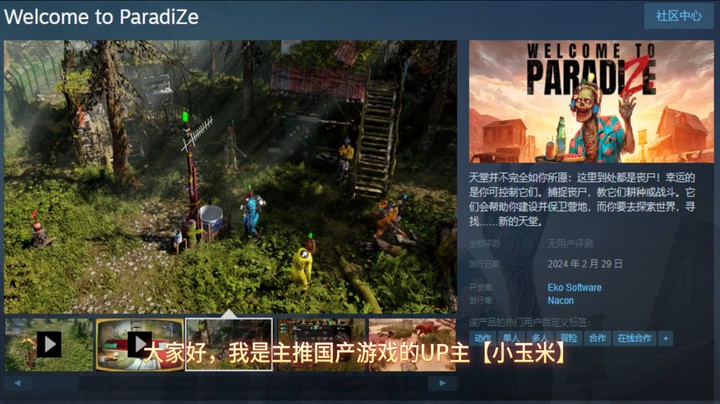This screenshot has height=404, width=720.
Task: Open the 社区中心 community hub button
Action: [679, 16]
